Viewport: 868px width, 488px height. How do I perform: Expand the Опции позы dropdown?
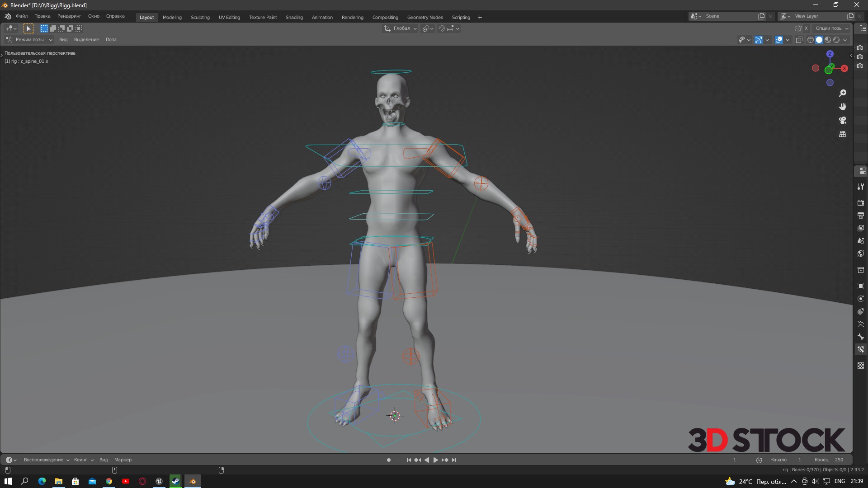pos(832,28)
